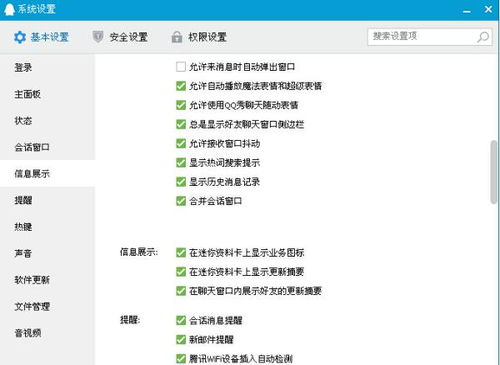The width and height of the screenshot is (500, 365).
Task: Focus the 搜索设置项 search box
Action: coord(429,37)
